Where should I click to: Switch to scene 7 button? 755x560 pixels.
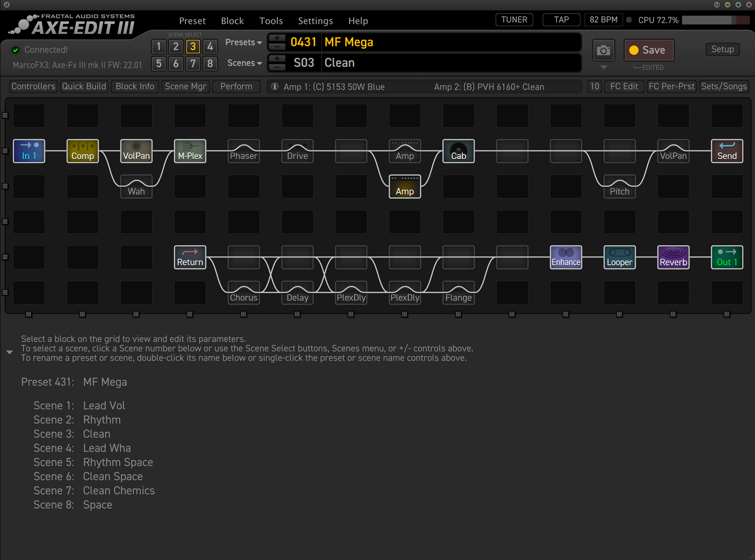click(193, 64)
